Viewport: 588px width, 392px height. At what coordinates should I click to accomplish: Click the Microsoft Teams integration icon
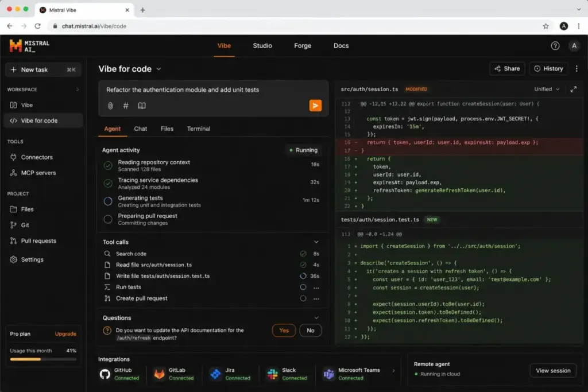(x=329, y=374)
